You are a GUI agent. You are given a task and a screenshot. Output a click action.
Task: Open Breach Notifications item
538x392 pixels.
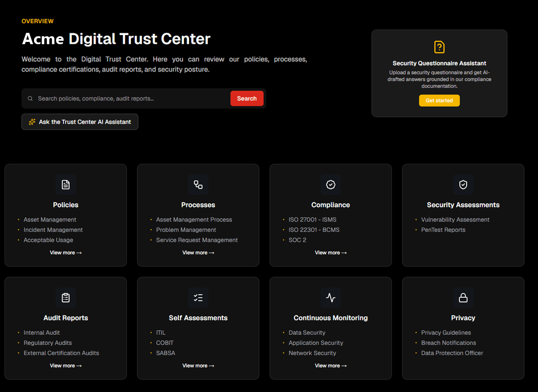(449, 343)
